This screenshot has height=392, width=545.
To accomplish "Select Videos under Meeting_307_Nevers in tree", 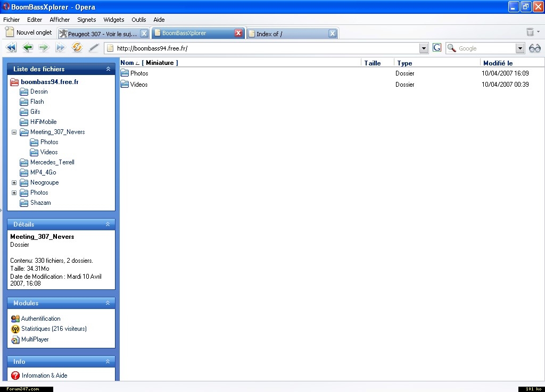I will point(49,152).
